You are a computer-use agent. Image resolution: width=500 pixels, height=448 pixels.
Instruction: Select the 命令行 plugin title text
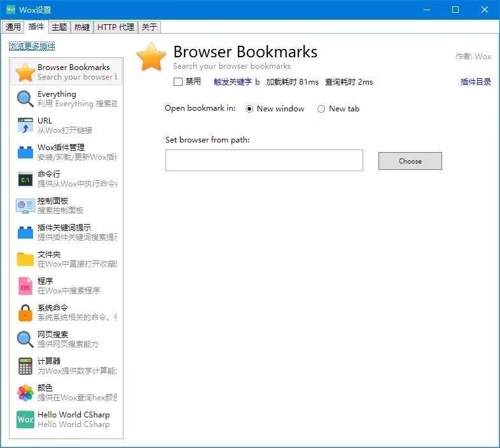(x=49, y=174)
